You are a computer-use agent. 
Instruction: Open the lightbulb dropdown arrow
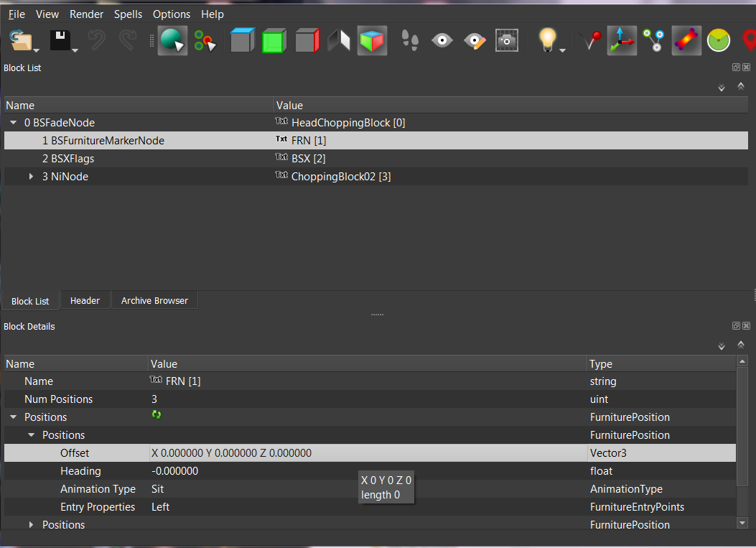pyautogui.click(x=562, y=50)
